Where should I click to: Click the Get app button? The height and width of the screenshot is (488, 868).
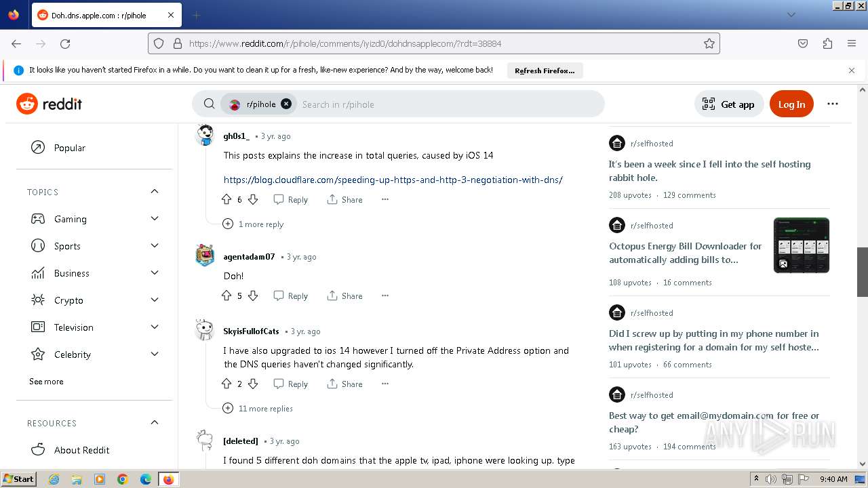point(729,104)
